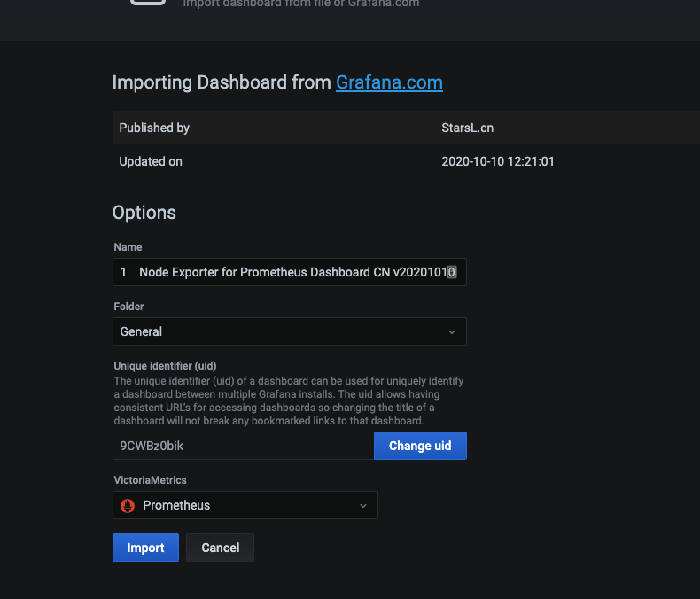This screenshot has width=700, height=599.
Task: Click the Importing Dashboard from heading
Action: [x=222, y=82]
